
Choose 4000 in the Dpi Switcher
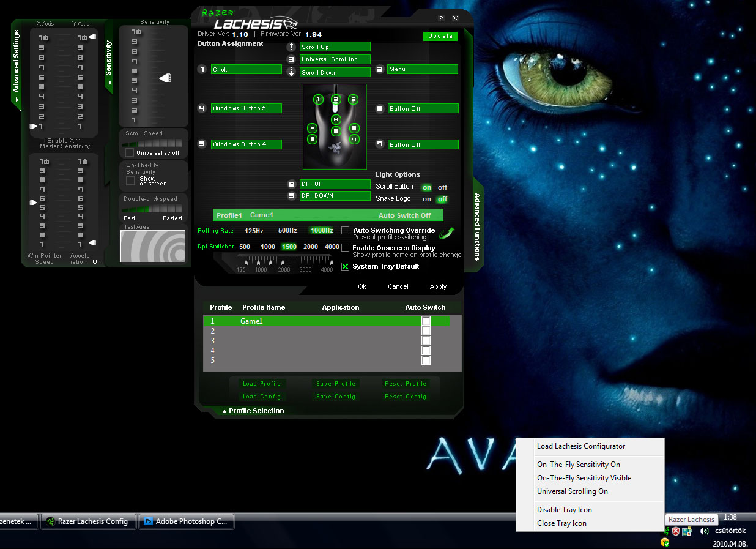coord(332,247)
